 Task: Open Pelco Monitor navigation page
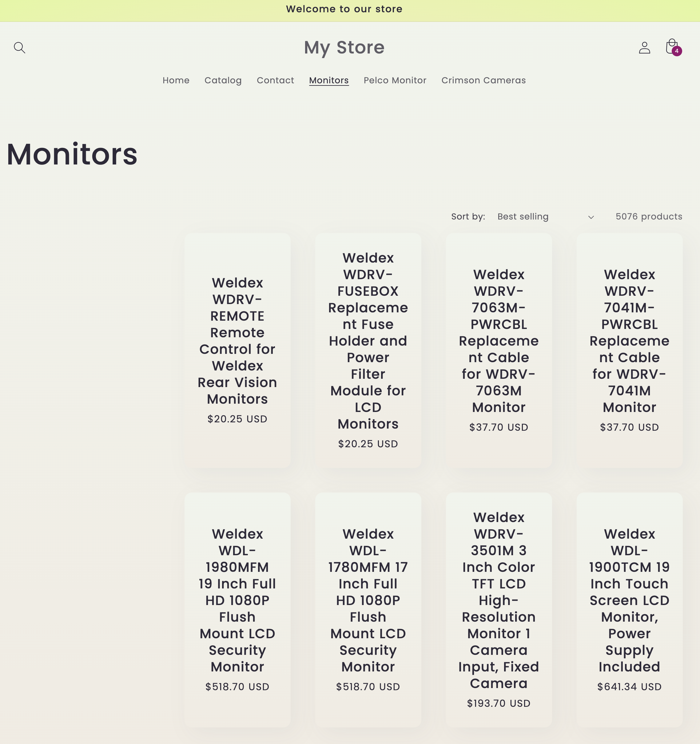pos(395,81)
